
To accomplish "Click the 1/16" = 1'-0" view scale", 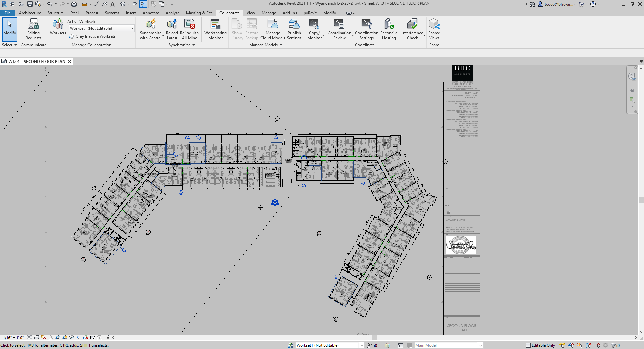I will [x=13, y=338].
